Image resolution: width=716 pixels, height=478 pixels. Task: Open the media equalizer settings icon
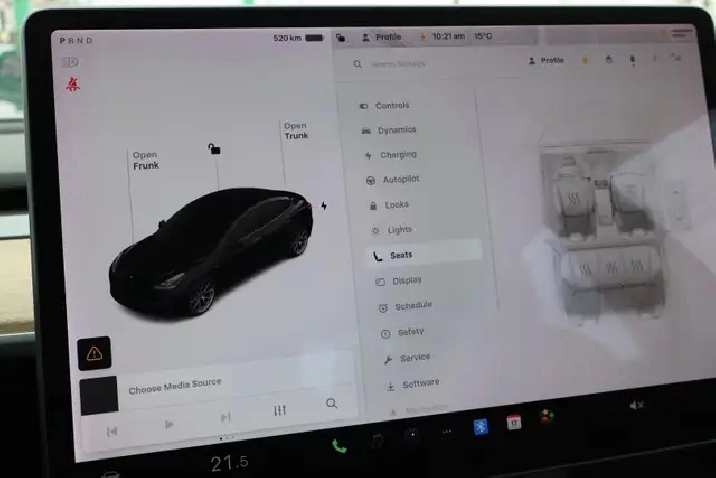point(280,410)
